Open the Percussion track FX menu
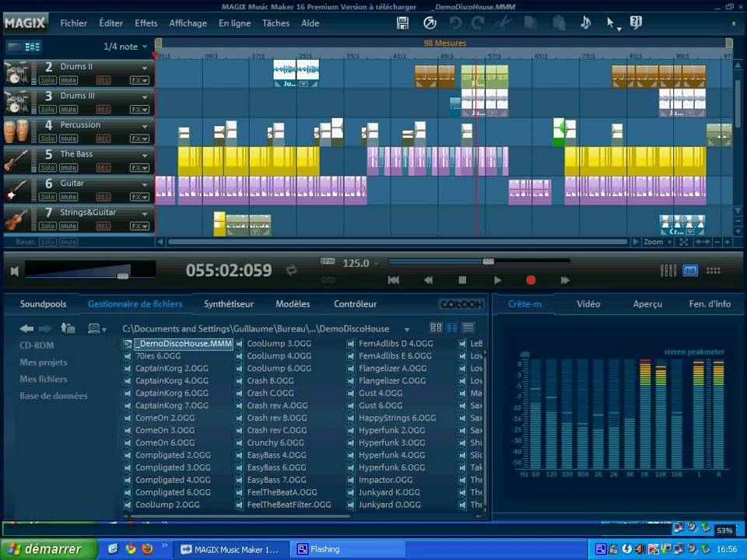747x560 pixels. [x=139, y=138]
